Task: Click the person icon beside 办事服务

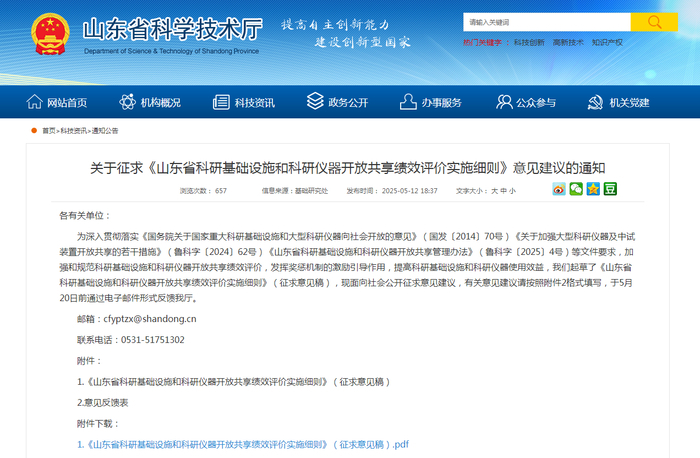Action: click(x=408, y=101)
